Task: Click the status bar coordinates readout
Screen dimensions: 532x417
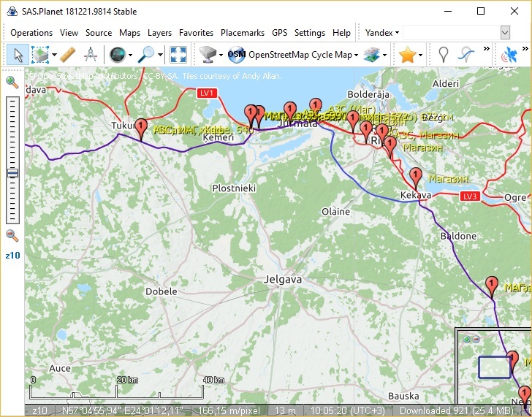Action: [123, 410]
